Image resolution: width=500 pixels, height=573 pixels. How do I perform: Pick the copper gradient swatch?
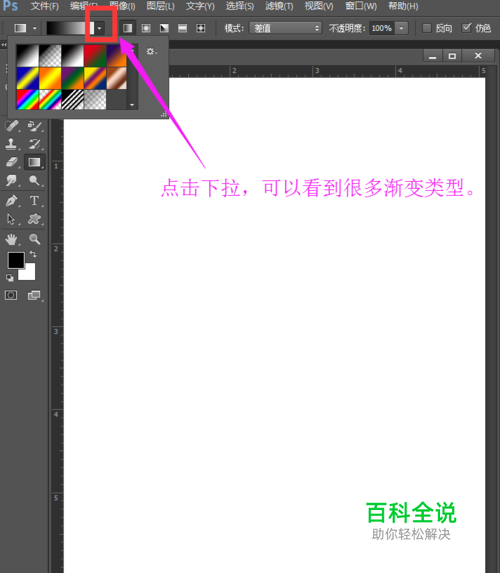117,78
